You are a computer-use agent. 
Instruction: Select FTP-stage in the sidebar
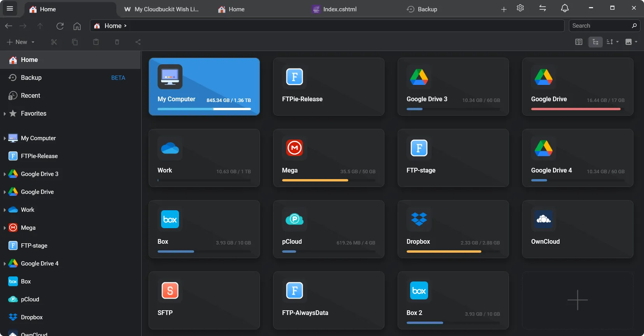pos(70,246)
